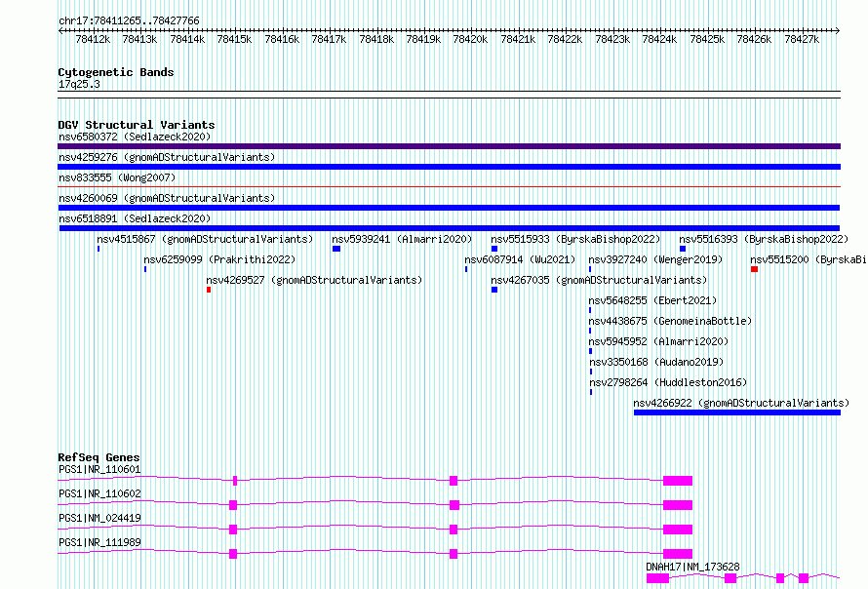The height and width of the screenshot is (589, 868).
Task: Click the blue square under nsv5515933
Action: click(x=494, y=249)
